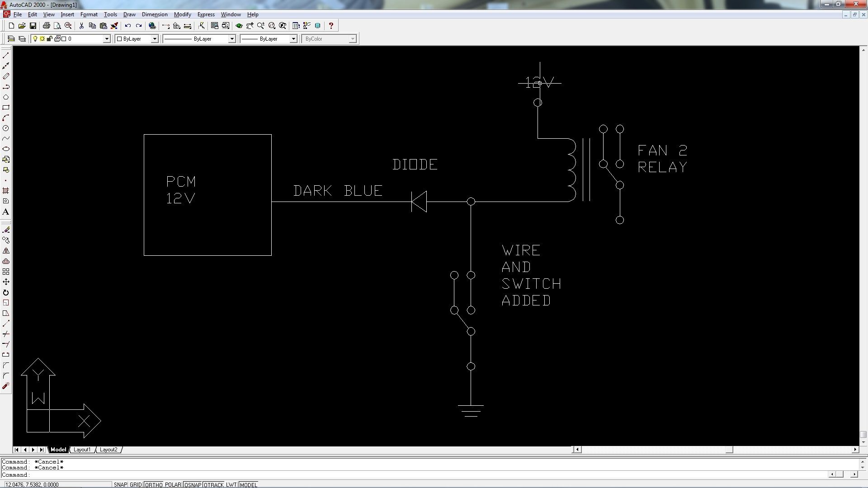
Task: Toggle GRID display in status bar
Action: click(136, 485)
